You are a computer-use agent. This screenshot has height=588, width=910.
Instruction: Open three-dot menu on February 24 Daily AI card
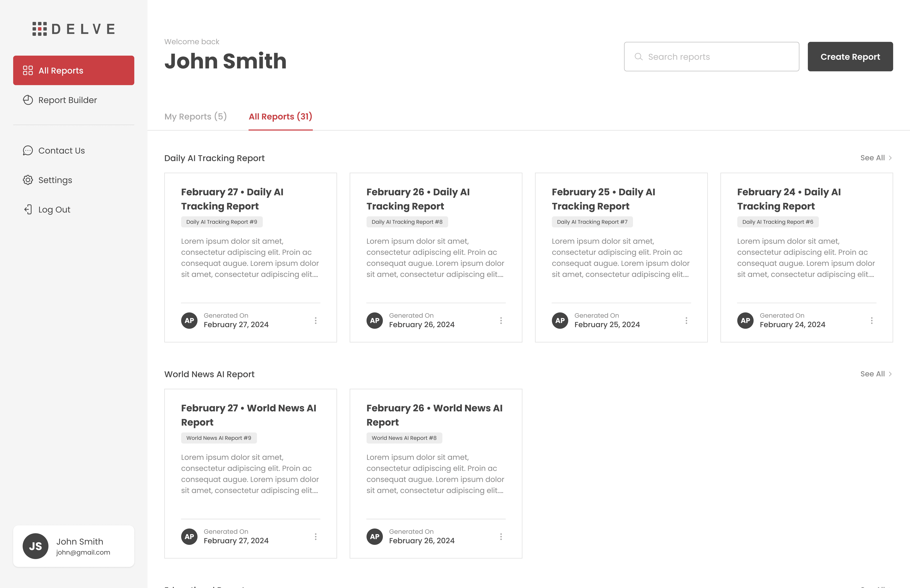(x=871, y=320)
